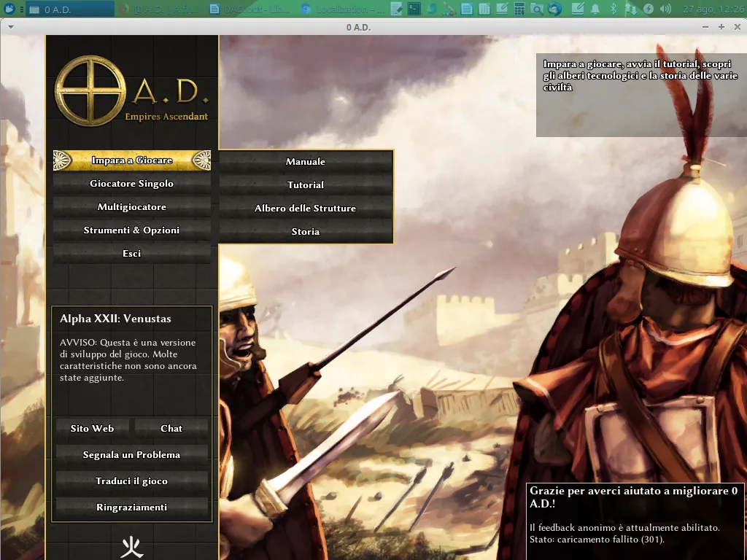This screenshot has height=560, width=747.
Task: Quit the game with Esci
Action: click(132, 253)
